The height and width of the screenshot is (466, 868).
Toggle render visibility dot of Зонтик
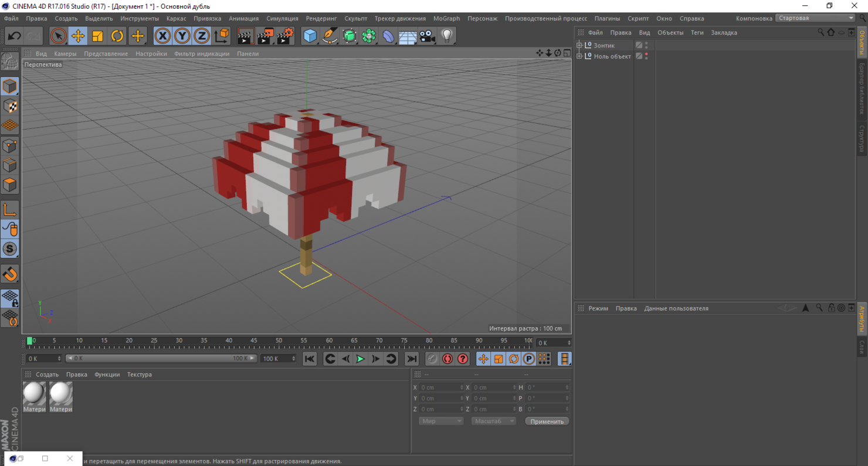coord(647,47)
